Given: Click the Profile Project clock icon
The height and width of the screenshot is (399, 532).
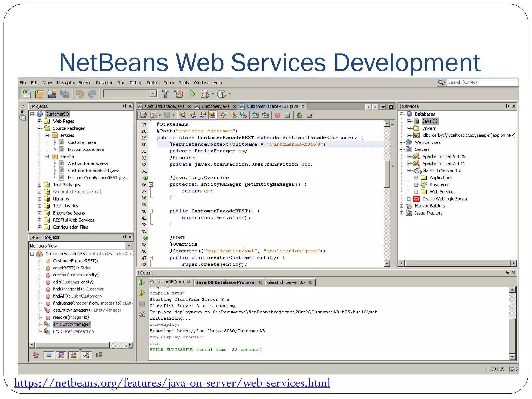Looking at the screenshot, I should (x=222, y=94).
